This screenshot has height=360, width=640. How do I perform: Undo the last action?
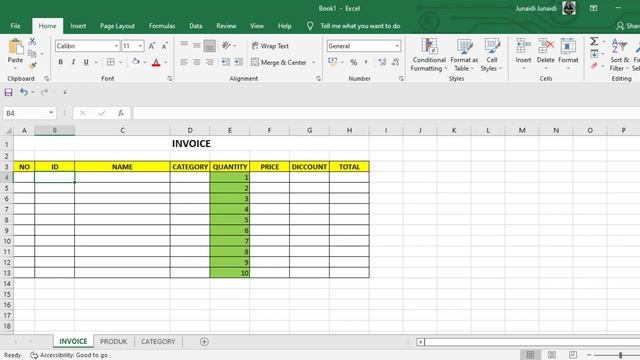coord(24,92)
